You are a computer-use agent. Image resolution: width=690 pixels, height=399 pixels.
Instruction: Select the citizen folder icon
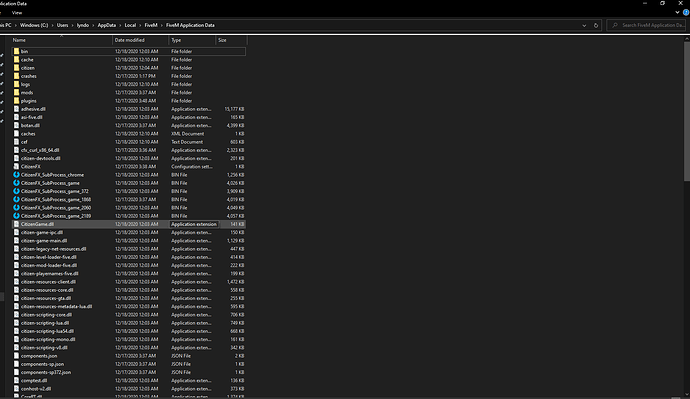(x=16, y=68)
